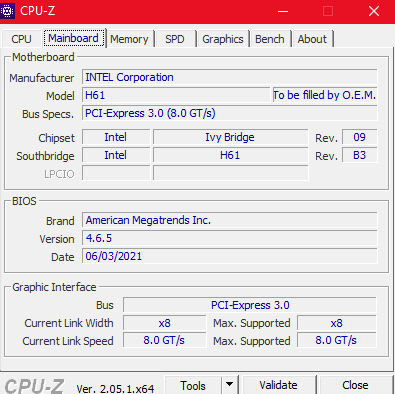Image resolution: width=395 pixels, height=394 pixels.
Task: Click the Current Link Width x8 value
Action: click(165, 323)
